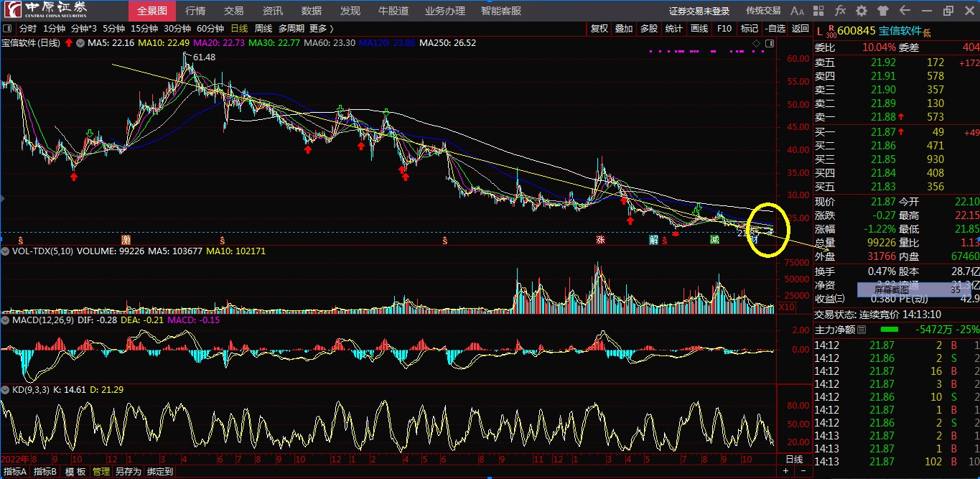The width and height of the screenshot is (980, 479).
Task: Click the 卖一 price 21.88 row
Action: (897, 116)
